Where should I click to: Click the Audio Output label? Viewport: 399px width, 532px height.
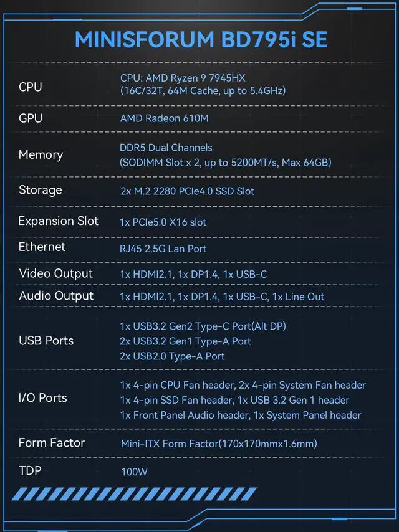click(56, 296)
